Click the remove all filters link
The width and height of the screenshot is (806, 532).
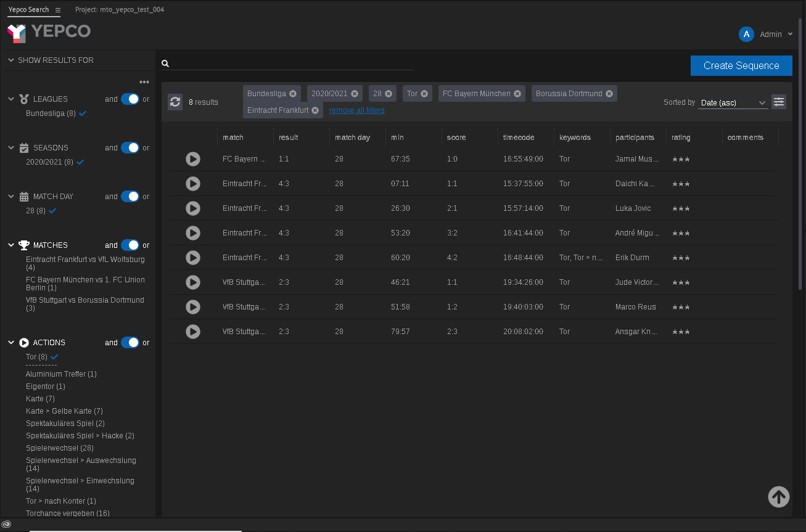tap(356, 110)
